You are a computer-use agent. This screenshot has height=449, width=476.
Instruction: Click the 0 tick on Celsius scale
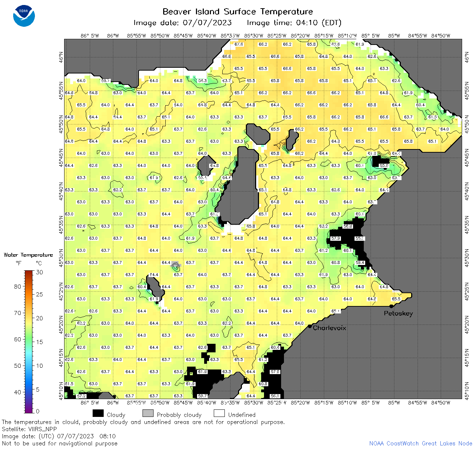[38, 411]
